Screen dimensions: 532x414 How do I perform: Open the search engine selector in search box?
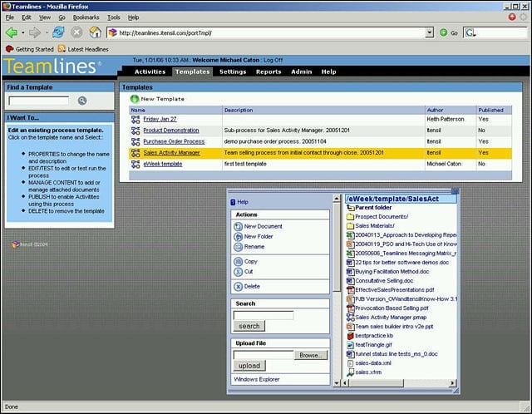click(470, 32)
